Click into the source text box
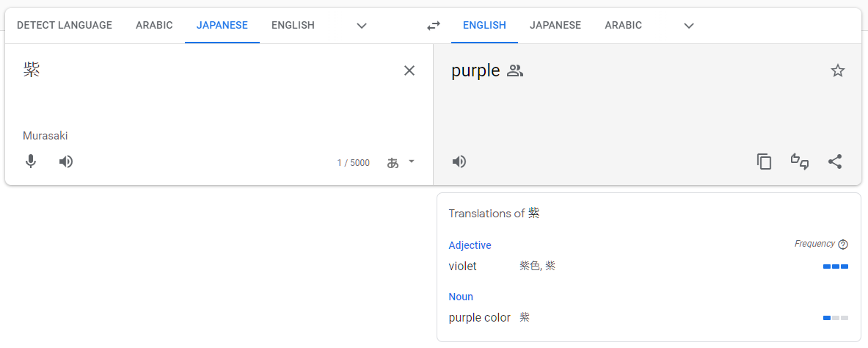The image size is (868, 348). coord(205,95)
